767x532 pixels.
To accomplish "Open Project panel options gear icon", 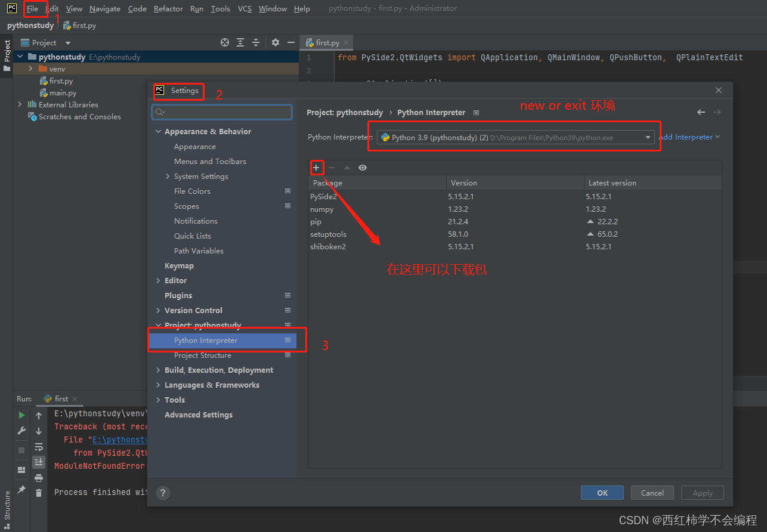I will coord(275,42).
